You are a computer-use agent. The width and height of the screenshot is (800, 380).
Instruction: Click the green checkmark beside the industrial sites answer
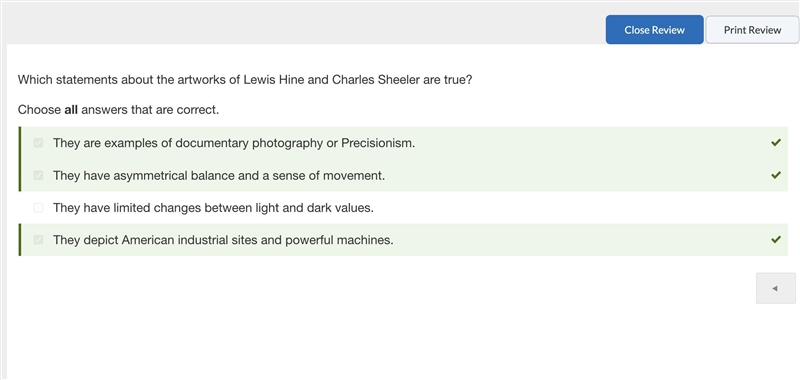[776, 239]
